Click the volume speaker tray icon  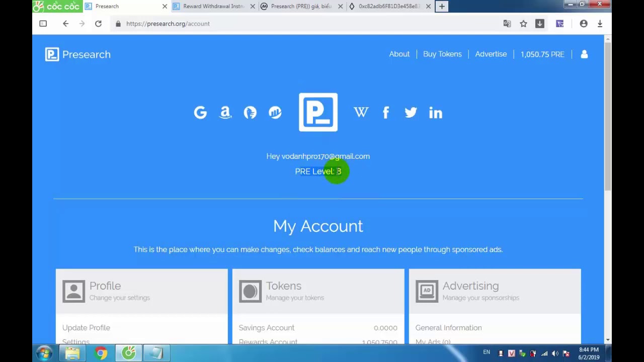555,353
